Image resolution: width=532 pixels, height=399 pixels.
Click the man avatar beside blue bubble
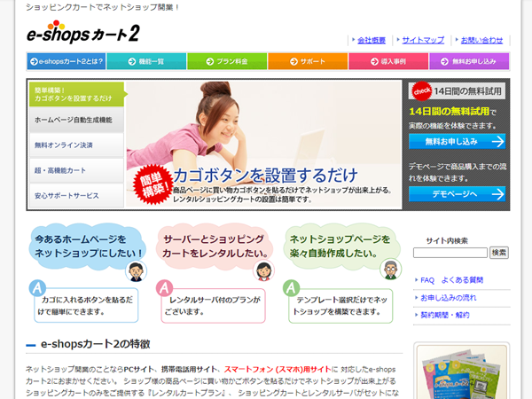[x=136, y=271]
